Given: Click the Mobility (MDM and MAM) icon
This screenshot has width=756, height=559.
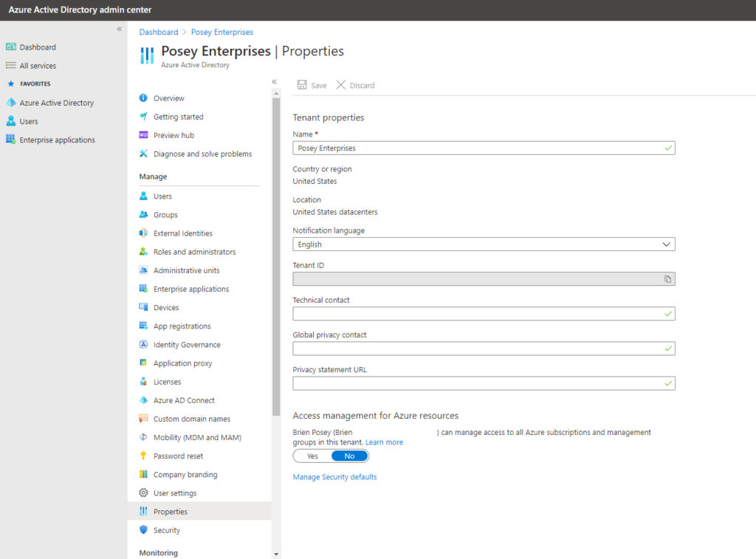Looking at the screenshot, I should 143,437.
